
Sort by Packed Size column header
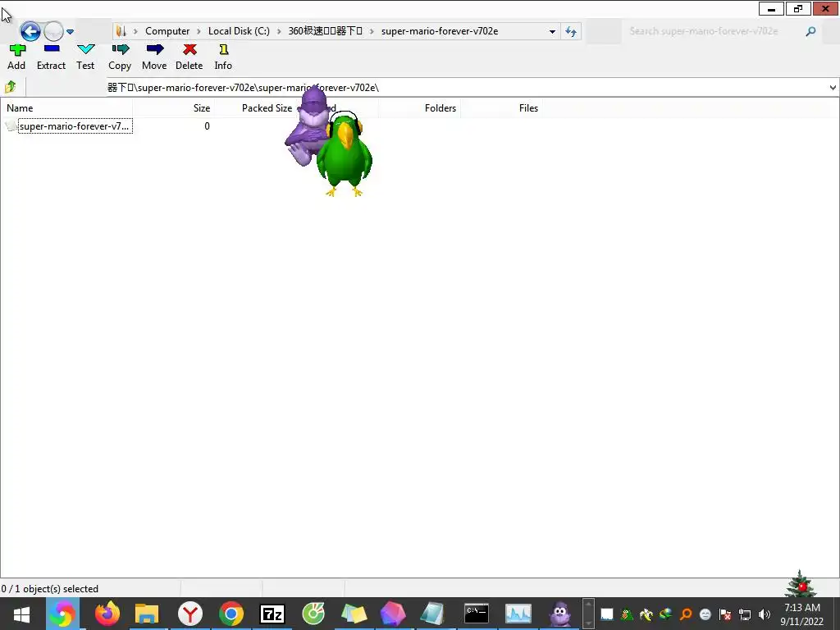tap(256, 108)
